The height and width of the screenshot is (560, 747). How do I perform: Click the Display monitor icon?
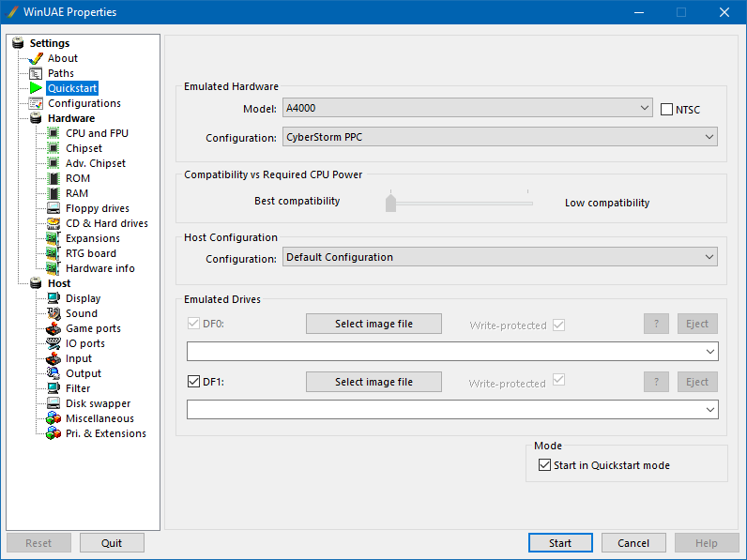tap(53, 298)
